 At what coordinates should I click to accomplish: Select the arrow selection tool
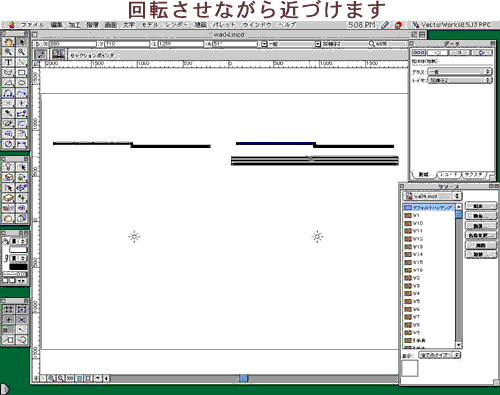tap(21, 42)
